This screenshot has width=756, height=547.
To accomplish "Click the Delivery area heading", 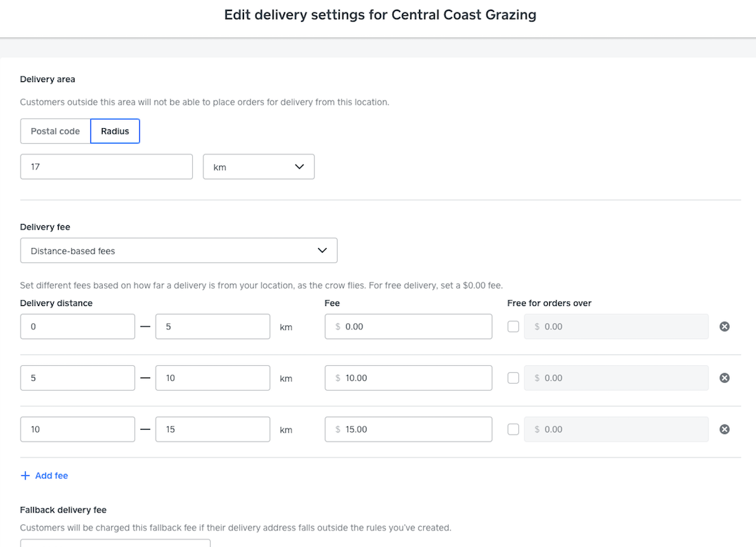I will [x=48, y=79].
